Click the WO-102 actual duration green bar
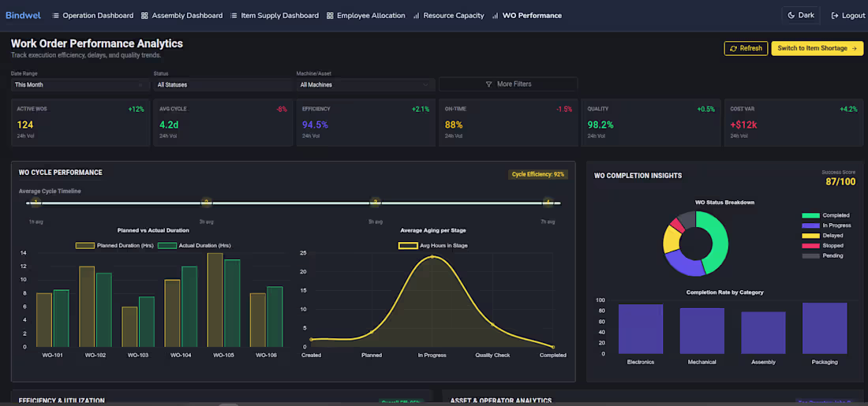868x406 pixels. click(x=103, y=310)
